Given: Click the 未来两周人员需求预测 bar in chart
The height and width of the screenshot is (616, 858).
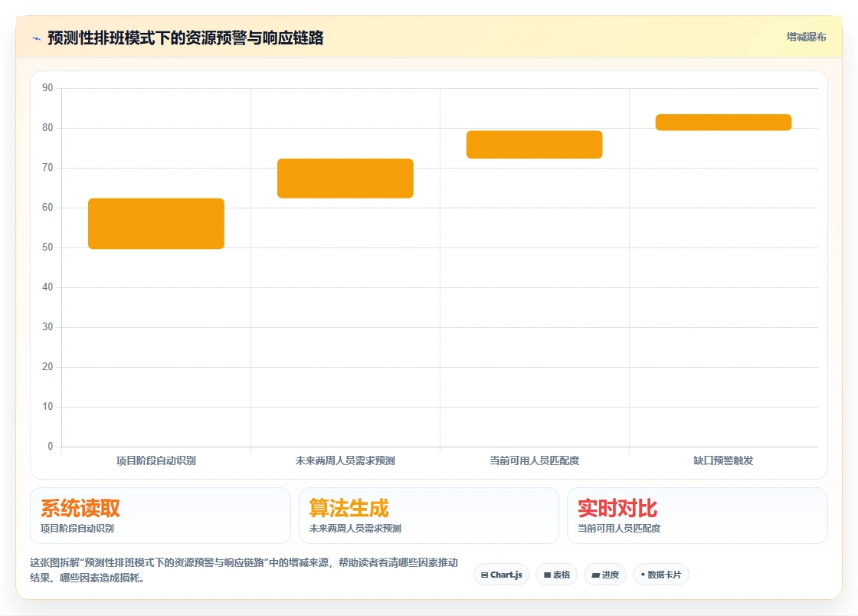Looking at the screenshot, I should tap(345, 179).
